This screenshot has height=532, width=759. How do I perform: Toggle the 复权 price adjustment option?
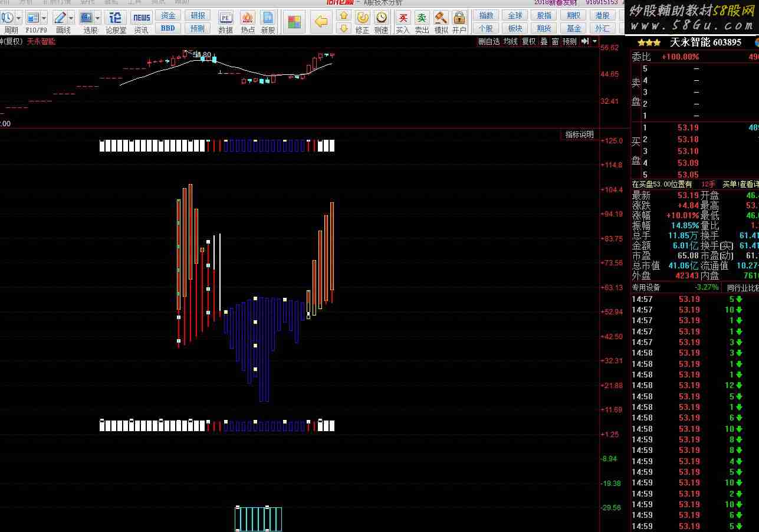coord(528,42)
